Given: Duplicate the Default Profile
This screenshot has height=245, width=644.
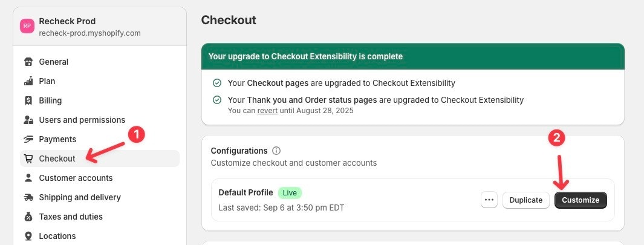Looking at the screenshot, I should click(x=526, y=200).
